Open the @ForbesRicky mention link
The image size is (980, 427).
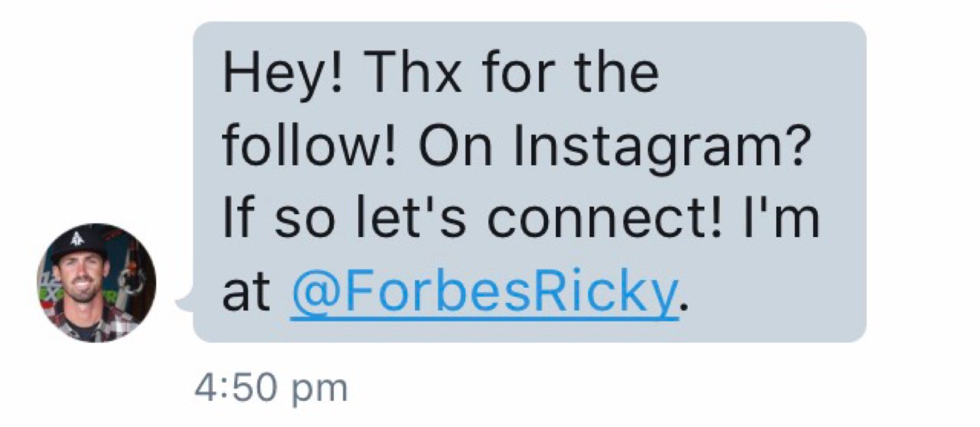(485, 296)
